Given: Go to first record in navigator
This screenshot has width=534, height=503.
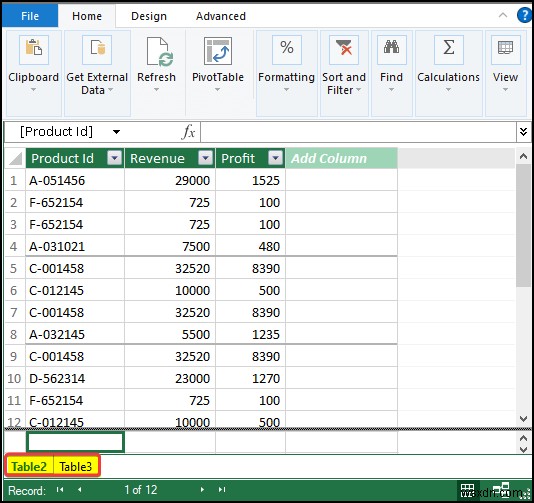Looking at the screenshot, I should 60,489.
